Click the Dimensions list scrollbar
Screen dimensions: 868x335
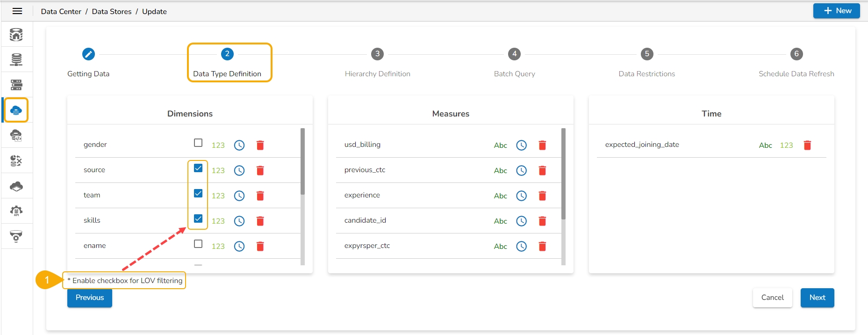click(302, 161)
